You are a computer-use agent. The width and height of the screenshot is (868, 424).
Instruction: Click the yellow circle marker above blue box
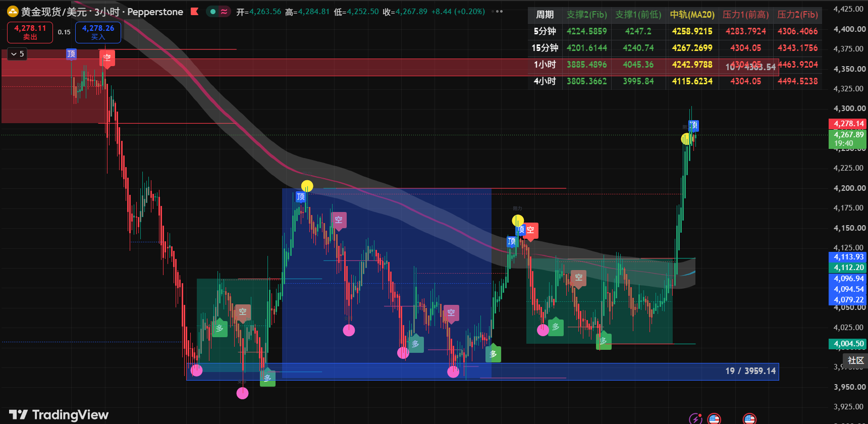[307, 186]
